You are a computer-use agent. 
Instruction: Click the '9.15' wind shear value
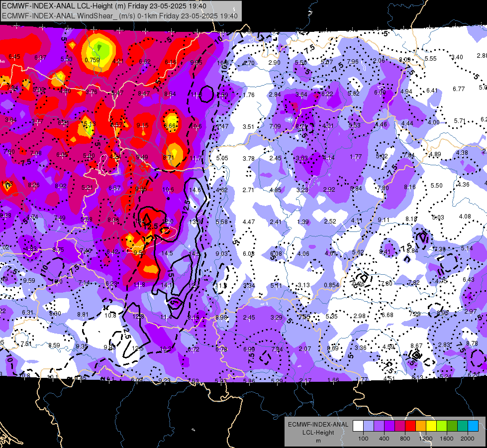[142, 125]
